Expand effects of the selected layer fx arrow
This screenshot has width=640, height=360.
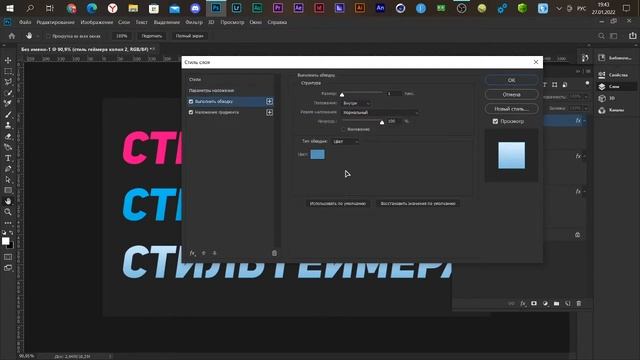585,120
